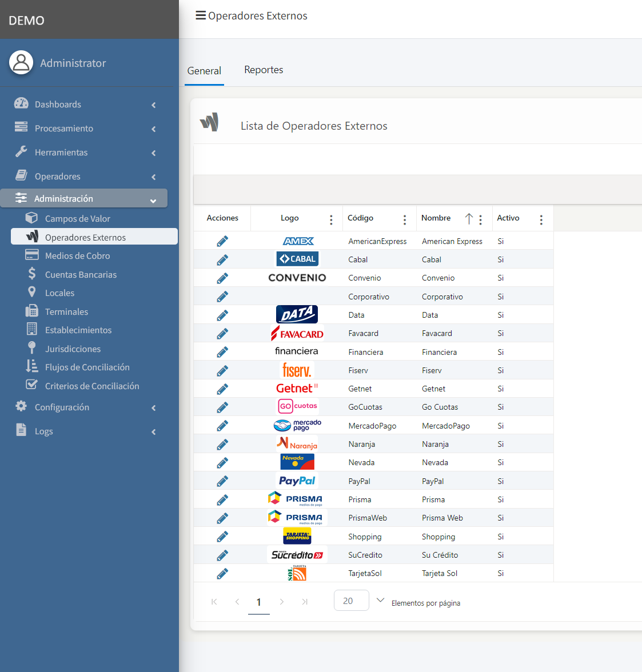Image resolution: width=642 pixels, height=672 pixels.
Task: Select page 1 in the pager
Action: pyautogui.click(x=258, y=602)
